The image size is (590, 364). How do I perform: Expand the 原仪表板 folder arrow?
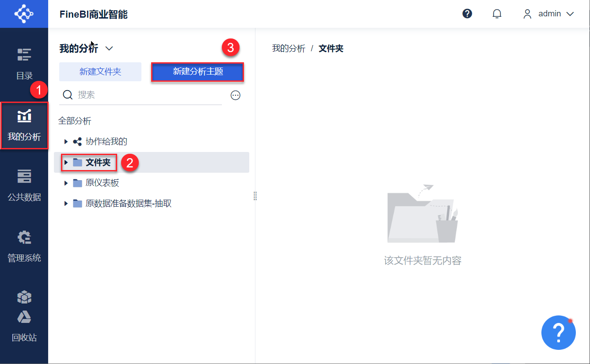(66, 183)
